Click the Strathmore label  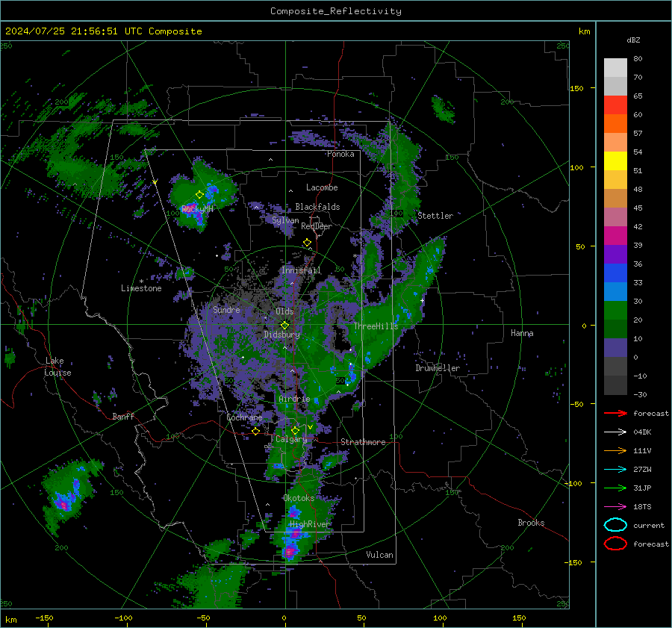click(363, 442)
